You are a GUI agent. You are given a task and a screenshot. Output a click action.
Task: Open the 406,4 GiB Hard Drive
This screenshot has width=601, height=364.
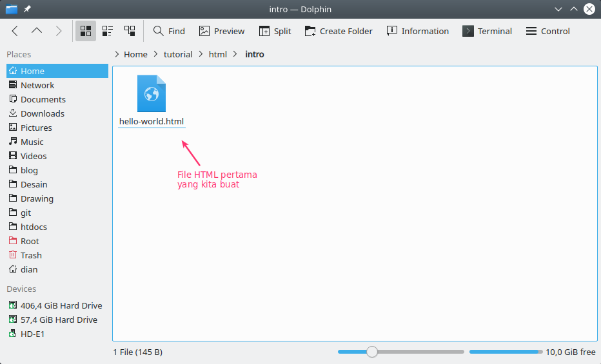pos(57,305)
